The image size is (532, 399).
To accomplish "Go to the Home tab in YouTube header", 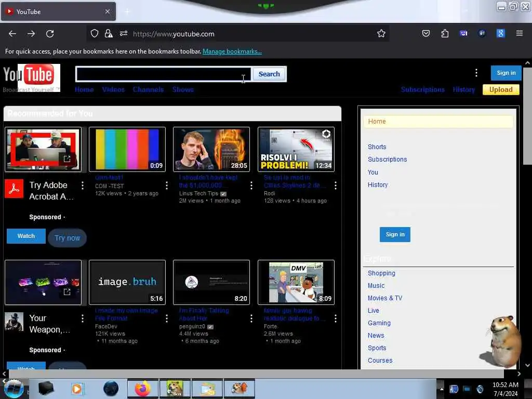I will [84, 89].
